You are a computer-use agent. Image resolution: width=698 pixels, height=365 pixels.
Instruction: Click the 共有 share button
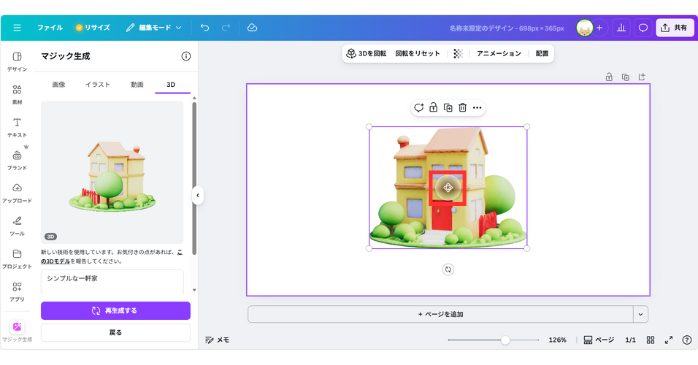click(674, 28)
